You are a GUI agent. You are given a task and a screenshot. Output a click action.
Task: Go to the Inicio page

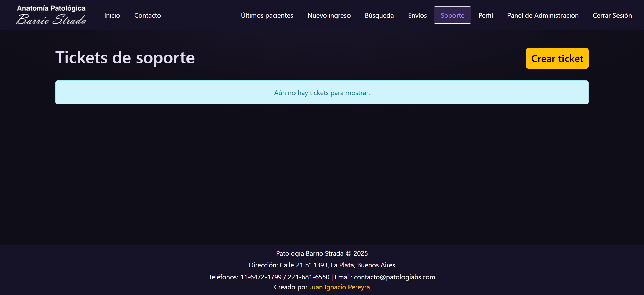tap(112, 15)
